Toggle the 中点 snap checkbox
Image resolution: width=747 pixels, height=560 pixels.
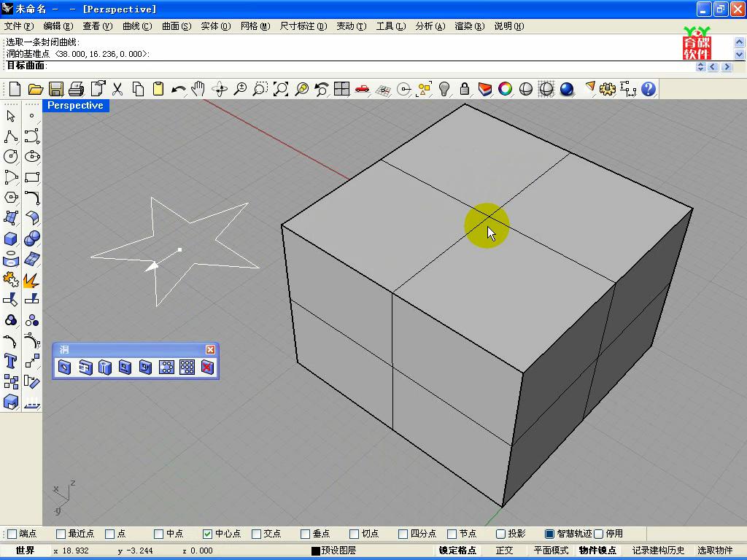(158, 534)
